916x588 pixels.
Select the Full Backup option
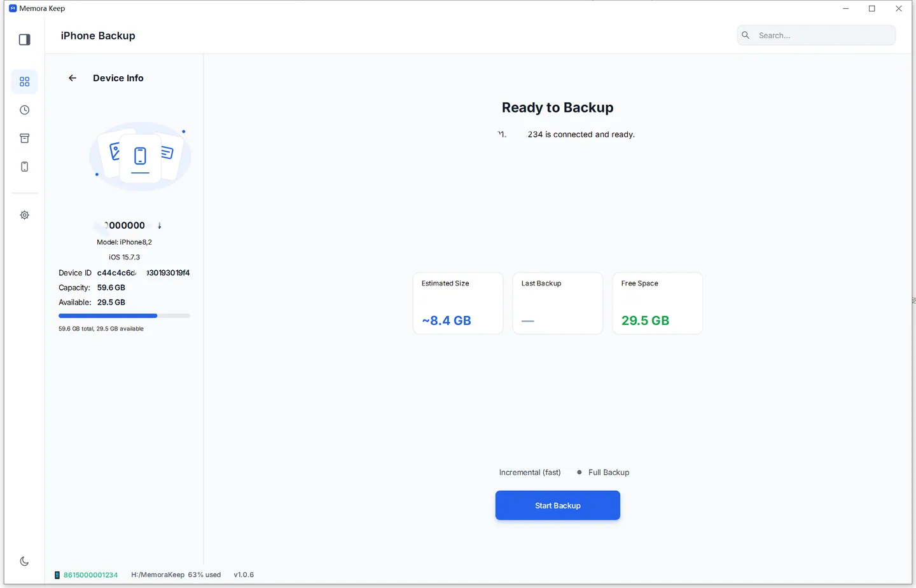(x=603, y=472)
